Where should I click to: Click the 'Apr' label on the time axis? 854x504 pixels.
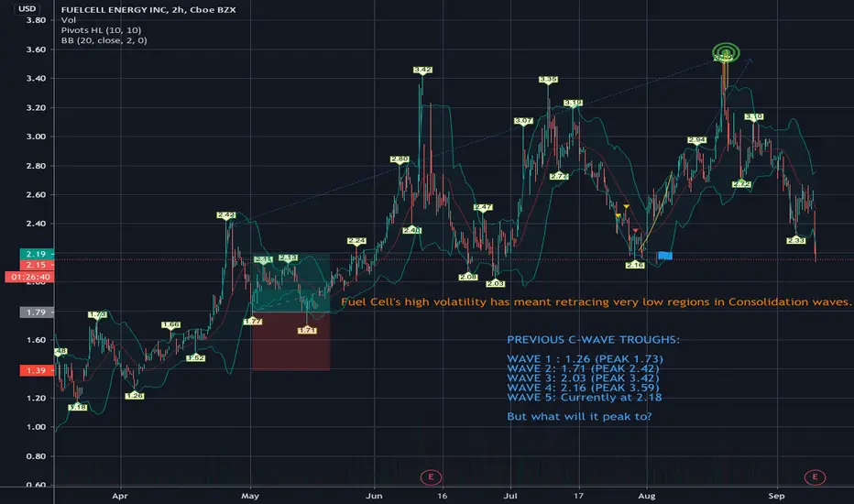tap(120, 496)
